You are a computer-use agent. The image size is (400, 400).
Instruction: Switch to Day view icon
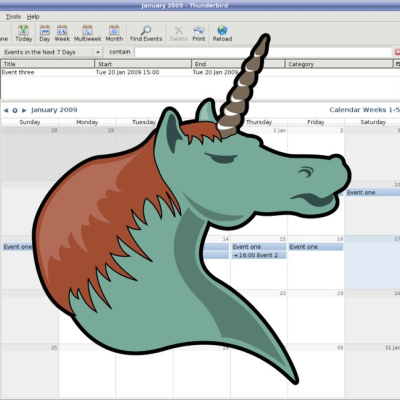pyautogui.click(x=45, y=30)
